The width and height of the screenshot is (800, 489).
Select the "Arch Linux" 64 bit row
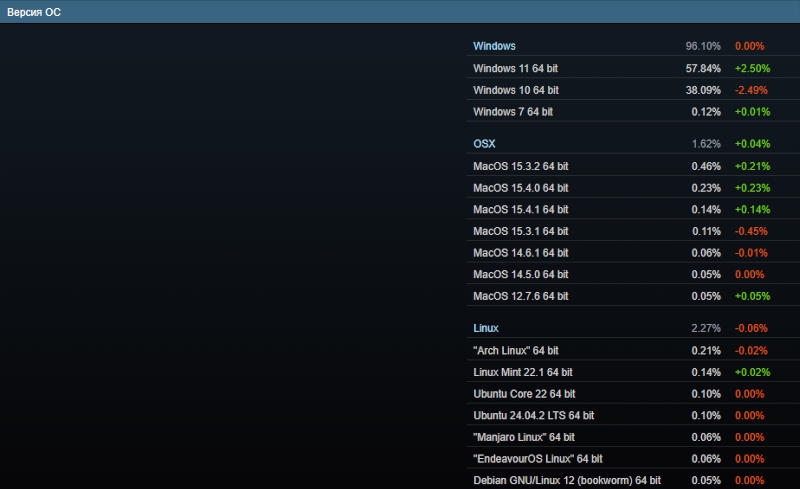point(516,350)
